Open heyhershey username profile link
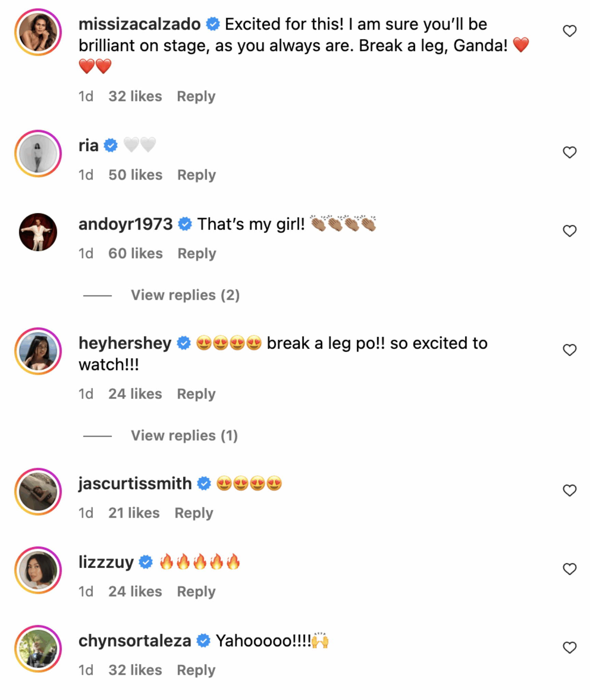 coord(125,343)
